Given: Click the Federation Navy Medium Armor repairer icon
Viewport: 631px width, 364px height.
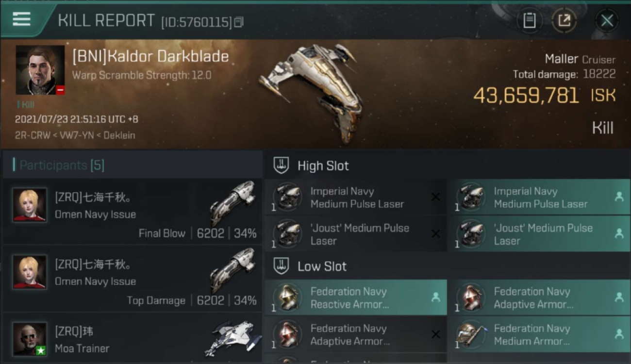Looking at the screenshot, I should coord(471,334).
